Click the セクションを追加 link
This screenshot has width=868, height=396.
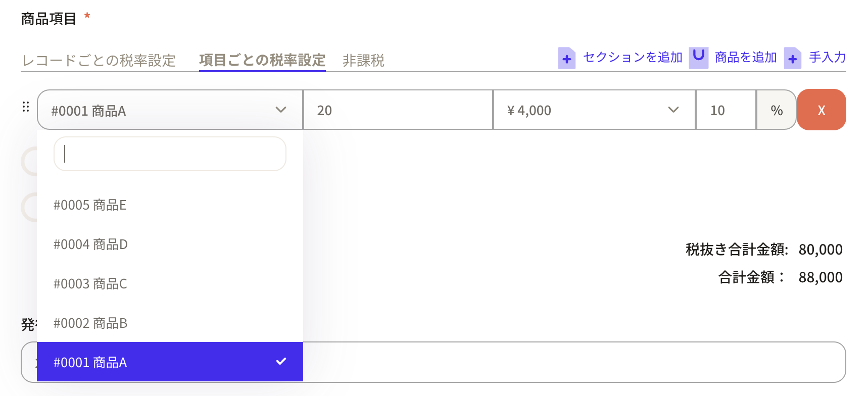[633, 57]
